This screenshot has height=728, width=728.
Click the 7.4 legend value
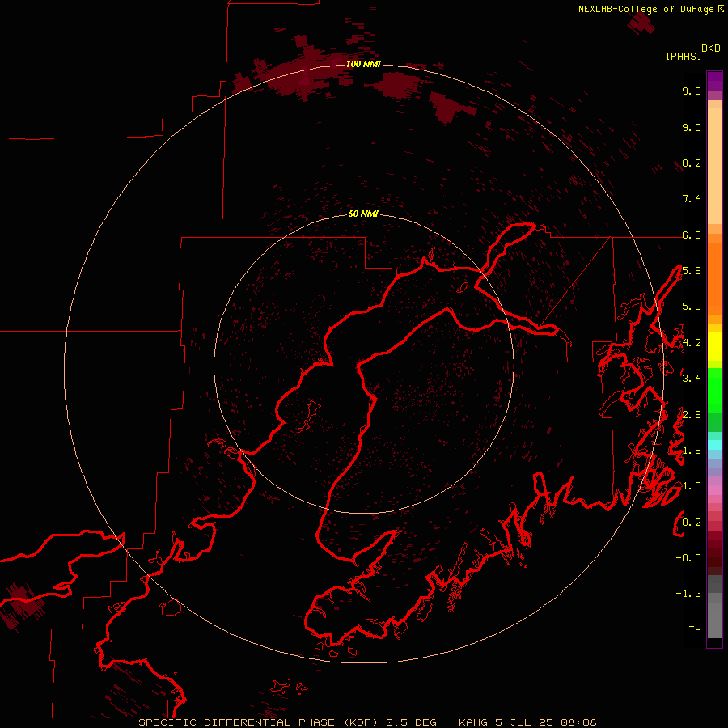tap(692, 199)
